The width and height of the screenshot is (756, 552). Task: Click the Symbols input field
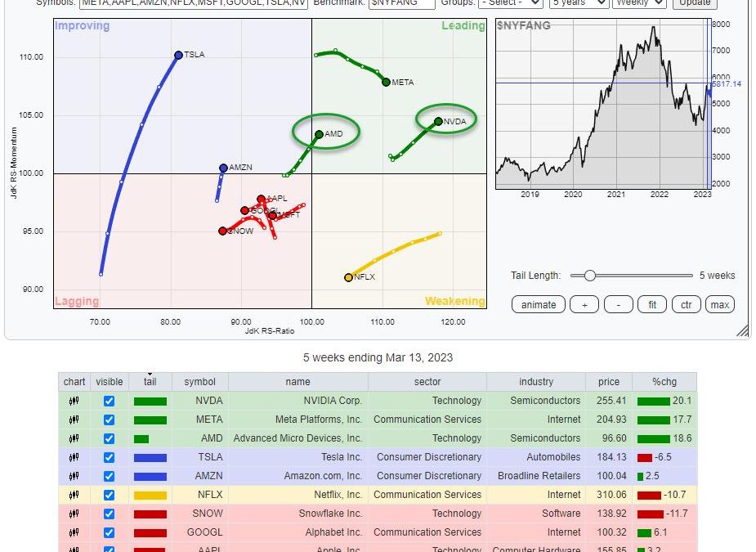[x=194, y=3]
